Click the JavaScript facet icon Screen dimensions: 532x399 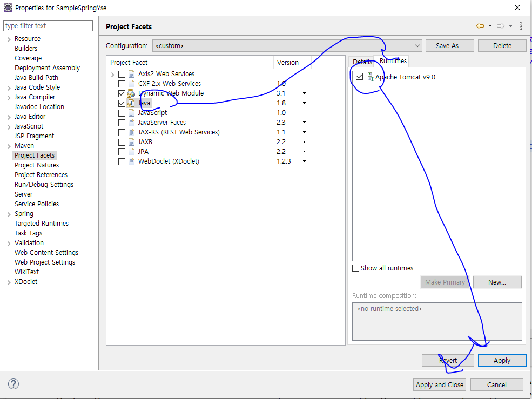(131, 113)
